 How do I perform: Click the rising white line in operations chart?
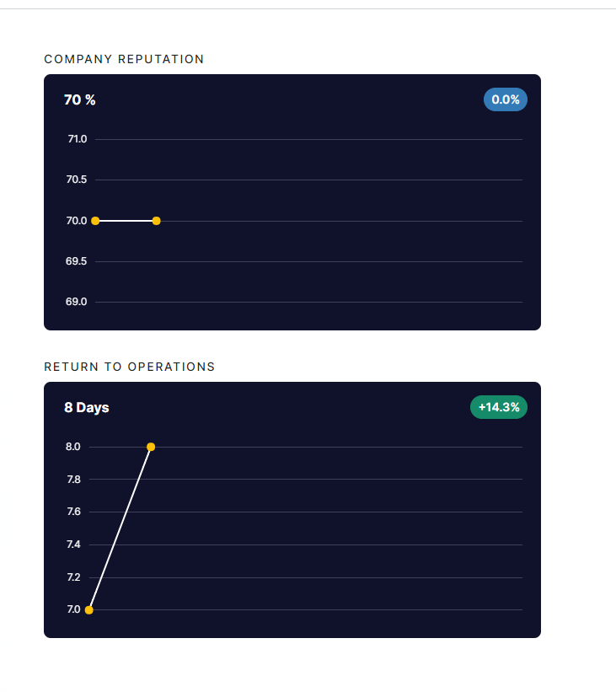120,528
